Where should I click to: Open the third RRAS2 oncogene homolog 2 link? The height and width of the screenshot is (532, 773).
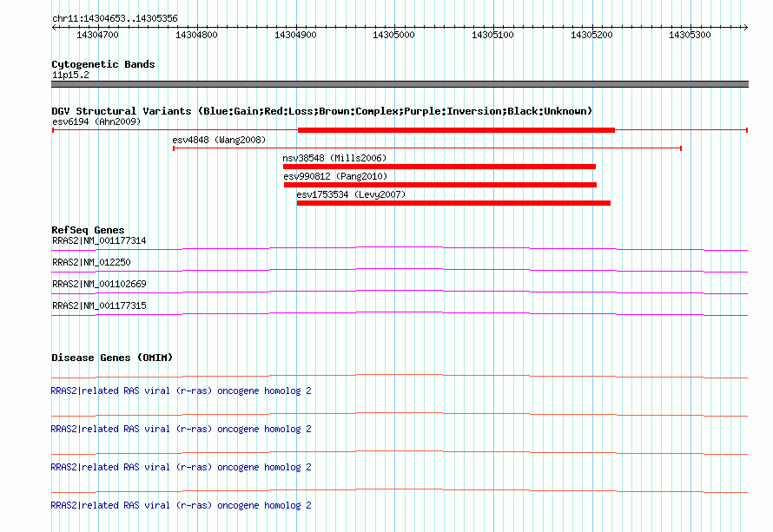pyautogui.click(x=181, y=468)
